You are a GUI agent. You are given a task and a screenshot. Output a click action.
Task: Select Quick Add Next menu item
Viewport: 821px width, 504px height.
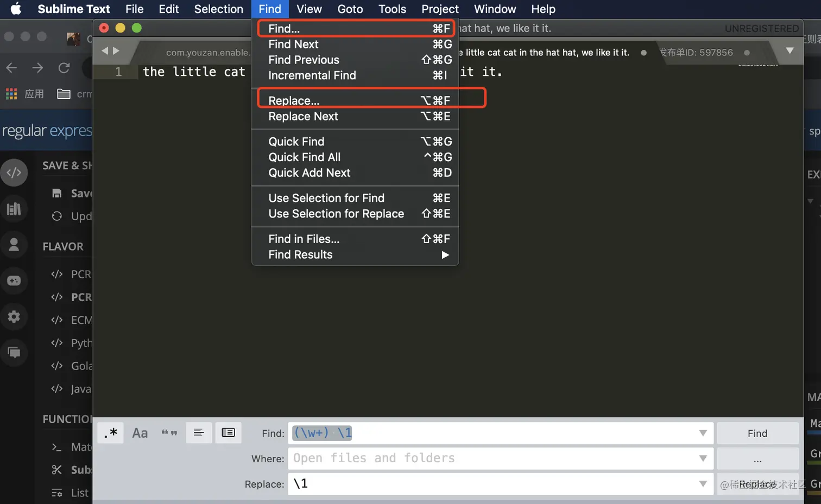355,173
